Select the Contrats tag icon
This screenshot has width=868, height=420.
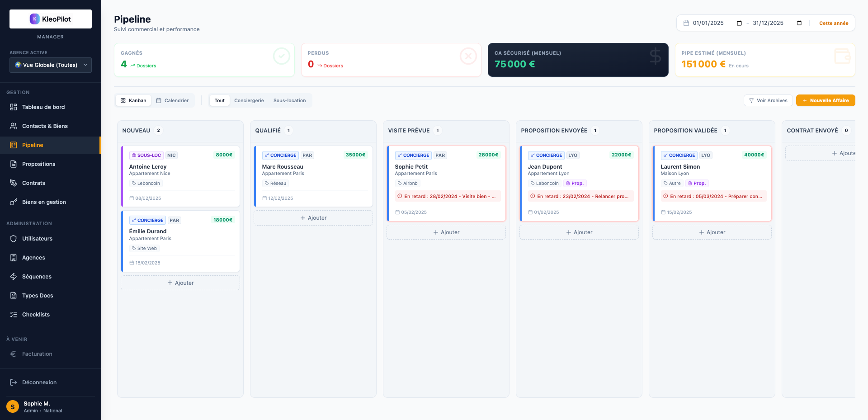tap(13, 183)
